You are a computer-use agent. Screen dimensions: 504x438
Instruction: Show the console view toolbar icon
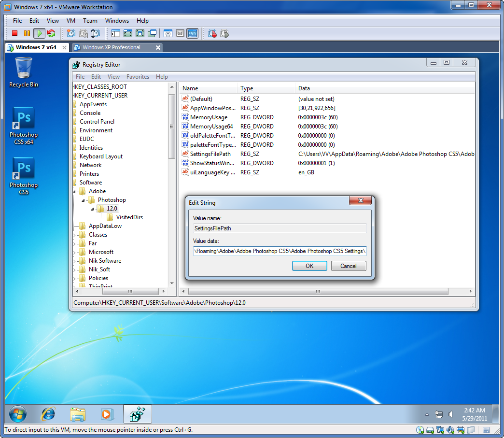click(x=193, y=33)
